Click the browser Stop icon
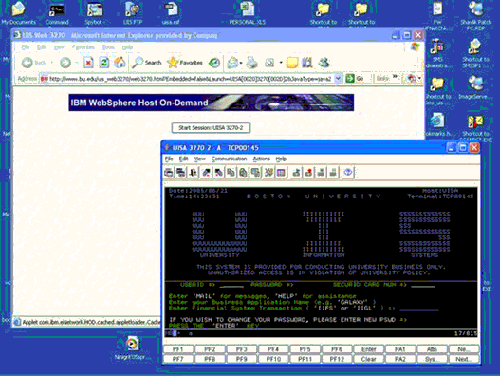The width and height of the screenshot is (500, 376). click(x=88, y=62)
